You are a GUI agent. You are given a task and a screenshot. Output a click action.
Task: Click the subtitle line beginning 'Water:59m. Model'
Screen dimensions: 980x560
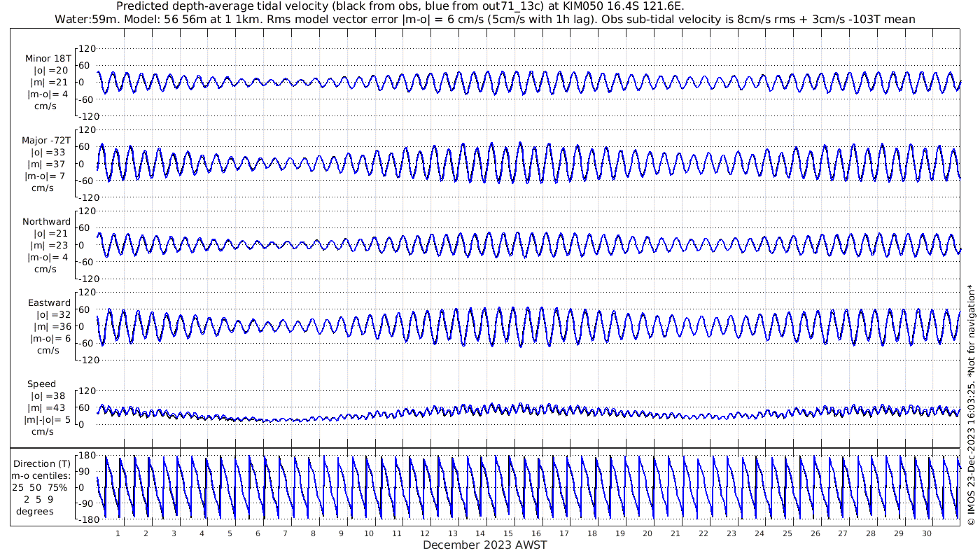click(484, 19)
